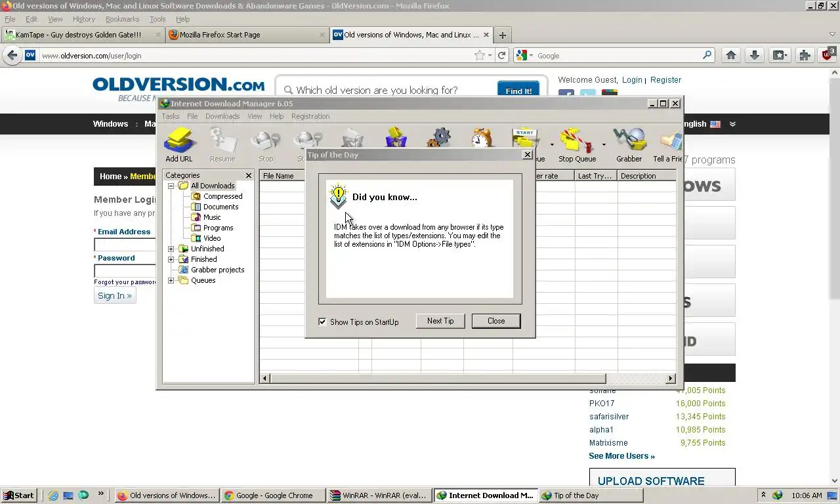Open a new Firefox tab with plus button
The image size is (840, 504).
click(502, 35)
